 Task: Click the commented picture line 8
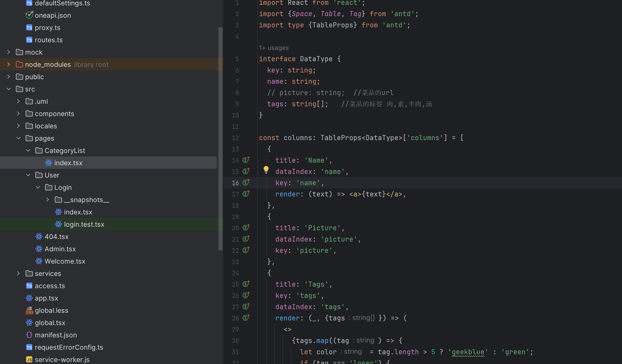[x=330, y=93]
